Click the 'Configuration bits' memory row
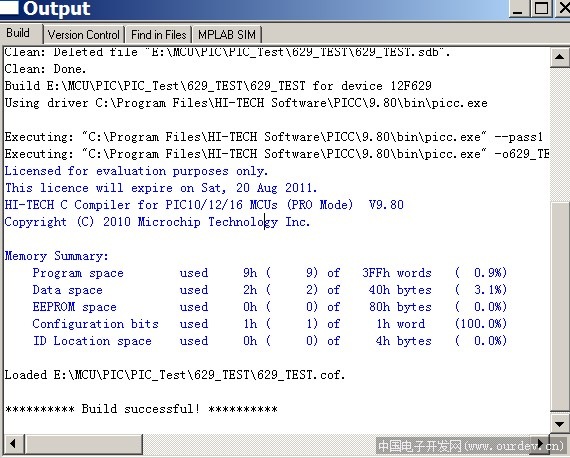 [269, 324]
